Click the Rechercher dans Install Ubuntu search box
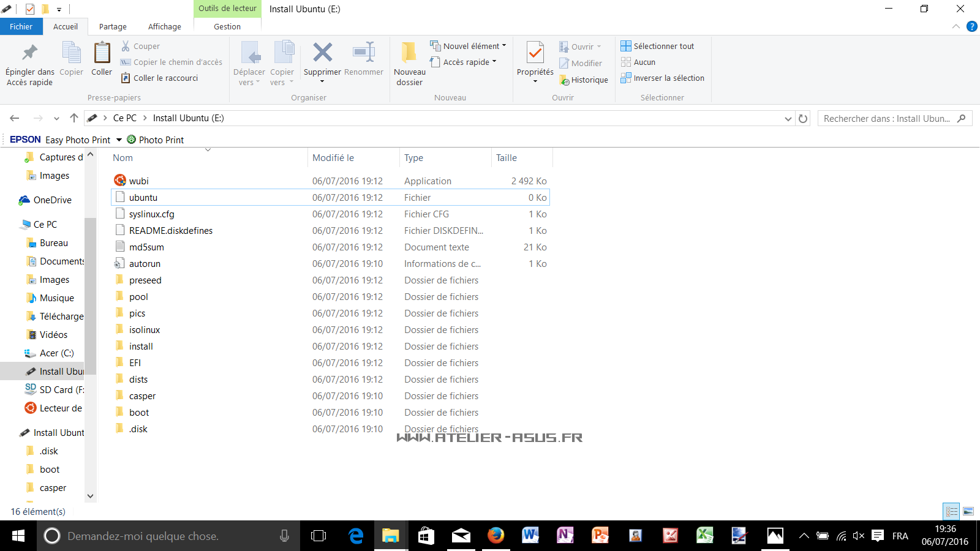Screen dimensions: 980x551 coord(887,119)
